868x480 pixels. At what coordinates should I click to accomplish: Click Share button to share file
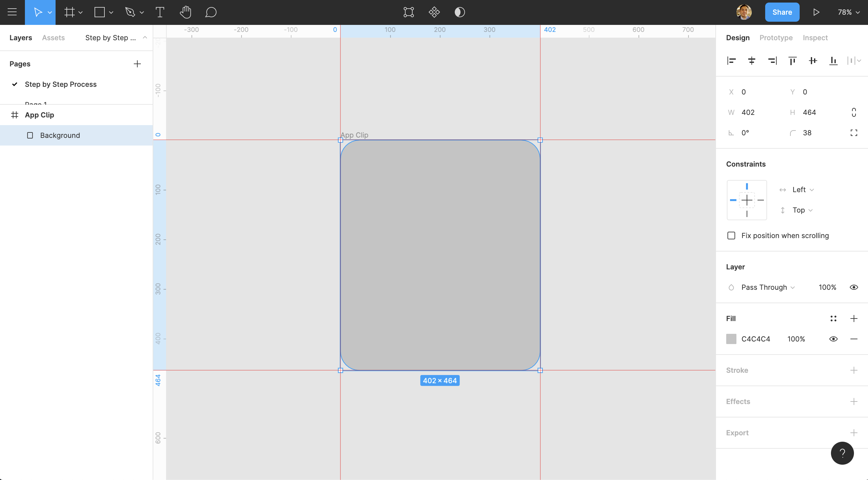pyautogui.click(x=782, y=12)
